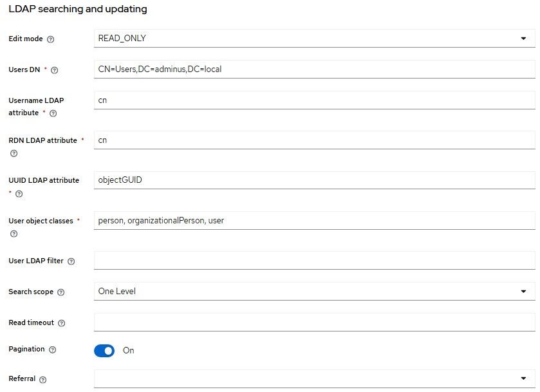Image resolution: width=540 pixels, height=392 pixels.
Task: Open the Referral dropdown
Action: point(315,379)
